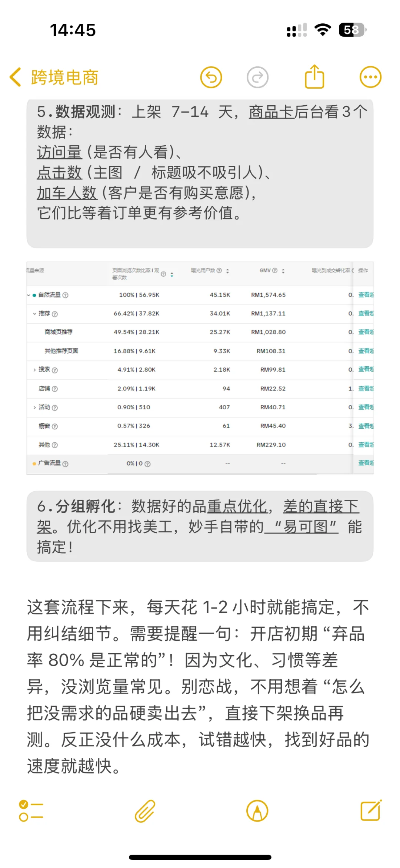Tap the closing paragraph starting 这套流程下来

coord(198,687)
